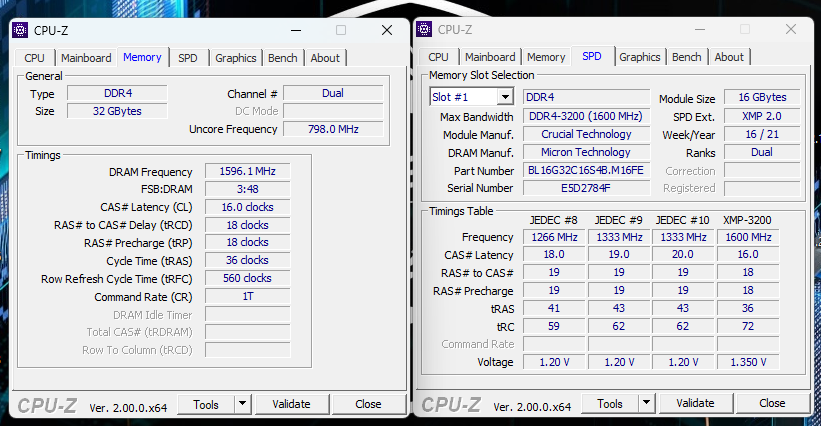Screen dimensions: 821x426
Task: Click Validate button in right CPU-Z window
Action: click(x=695, y=403)
